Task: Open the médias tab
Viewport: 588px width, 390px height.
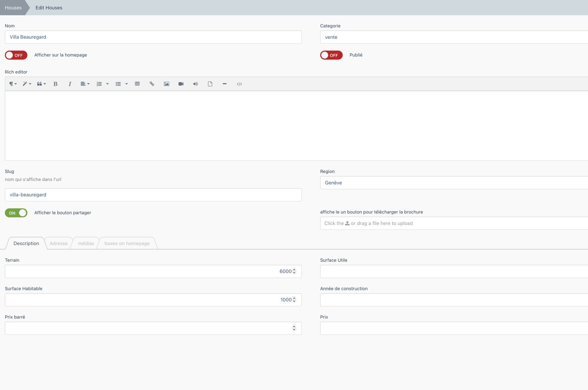Action: 86,243
